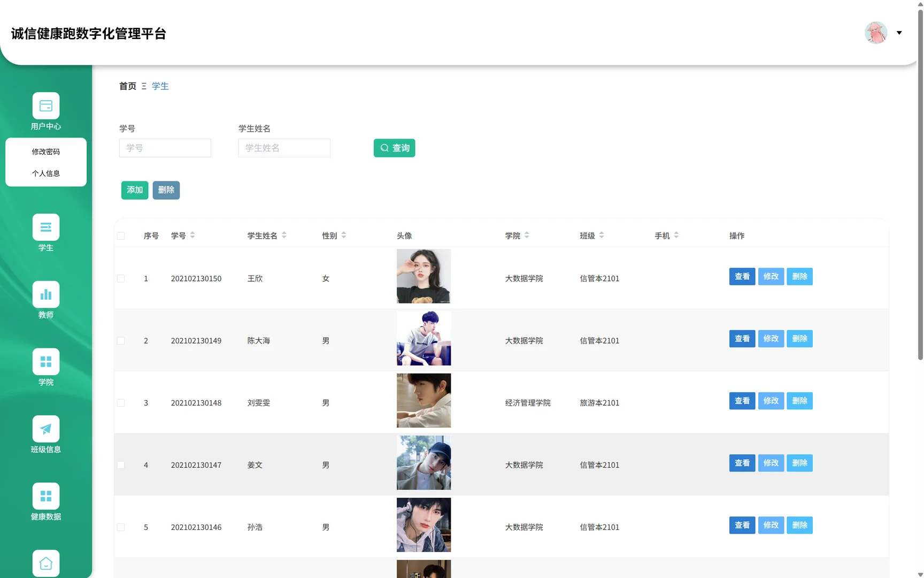This screenshot has height=578, width=924.
Task: Open the 用户中心 sidebar icon
Action: pos(46,106)
